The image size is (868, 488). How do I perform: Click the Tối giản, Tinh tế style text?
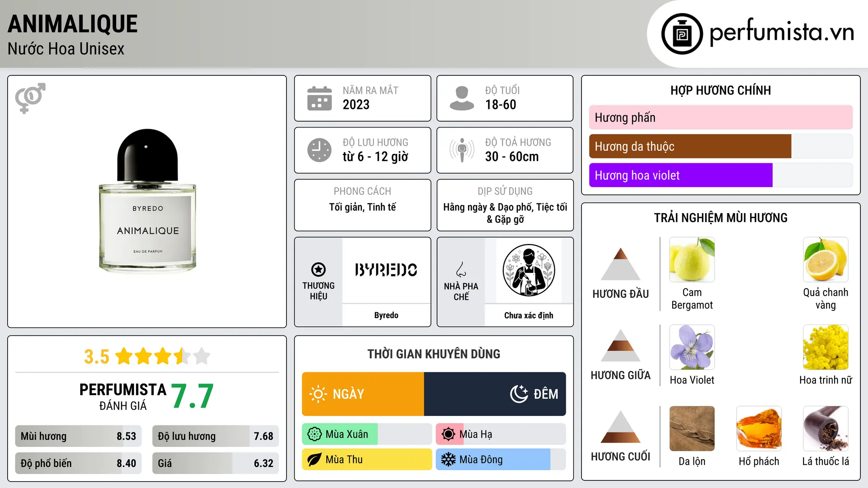tap(362, 207)
